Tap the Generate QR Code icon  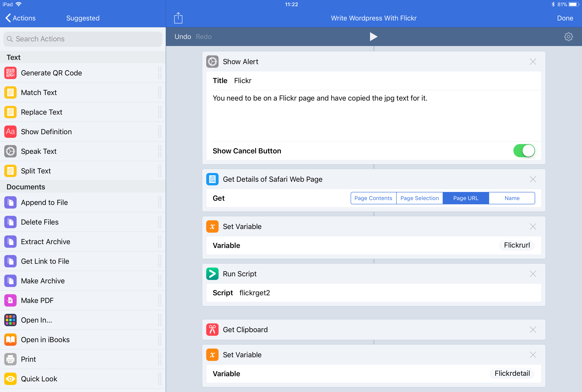[x=10, y=73]
